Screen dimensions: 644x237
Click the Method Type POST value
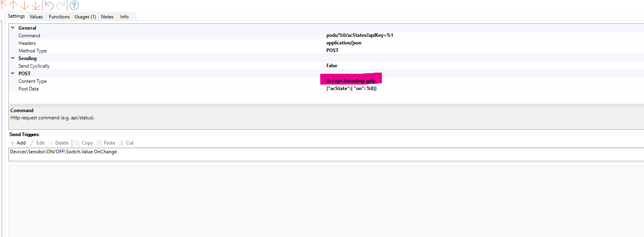coord(332,50)
